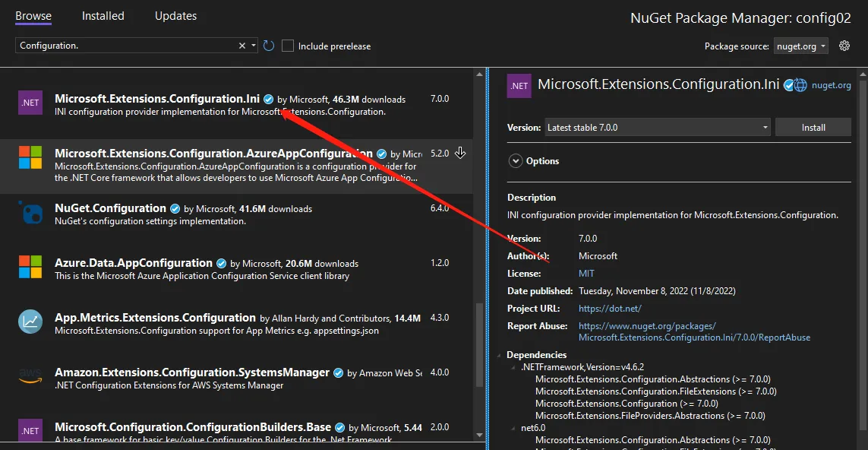Open the Report Abuse nuget.org link
Screen dimensions: 868x450
[x=694, y=331]
